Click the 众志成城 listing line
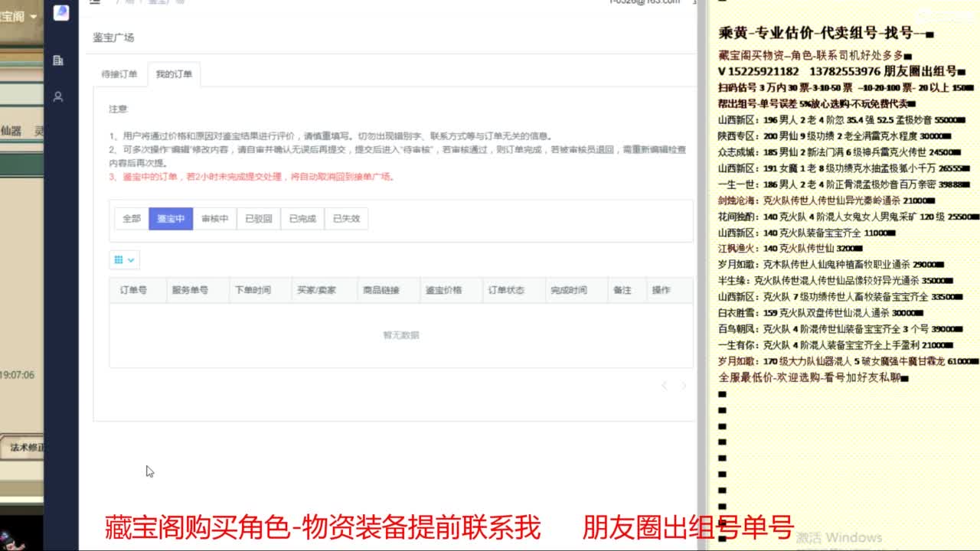The width and height of the screenshot is (980, 551). 838,152
